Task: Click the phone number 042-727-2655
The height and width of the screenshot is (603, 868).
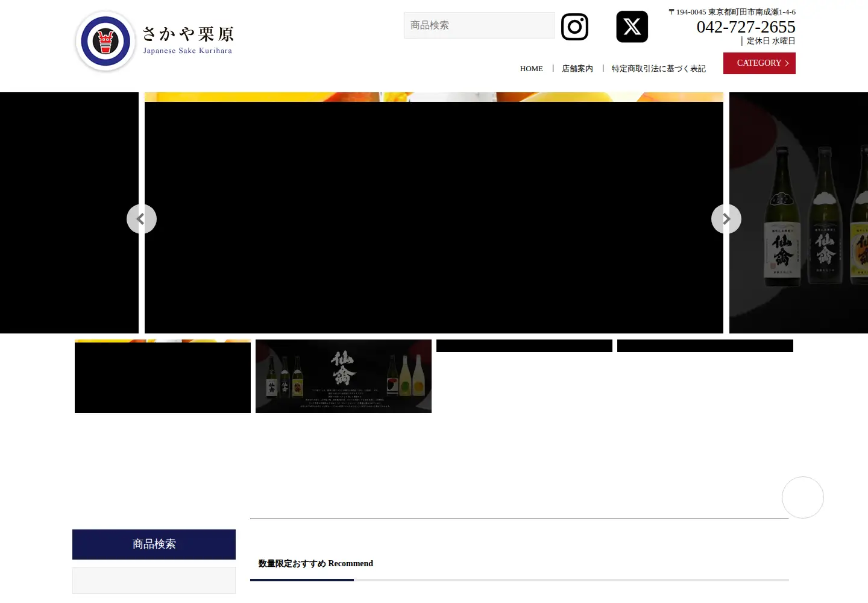Action: [x=746, y=27]
